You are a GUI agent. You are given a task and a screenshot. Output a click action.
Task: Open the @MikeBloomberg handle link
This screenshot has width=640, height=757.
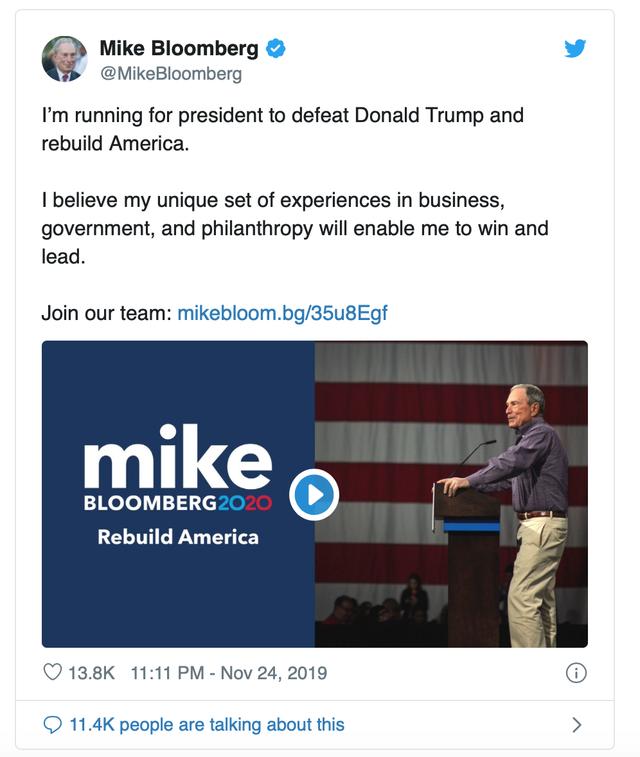(171, 74)
